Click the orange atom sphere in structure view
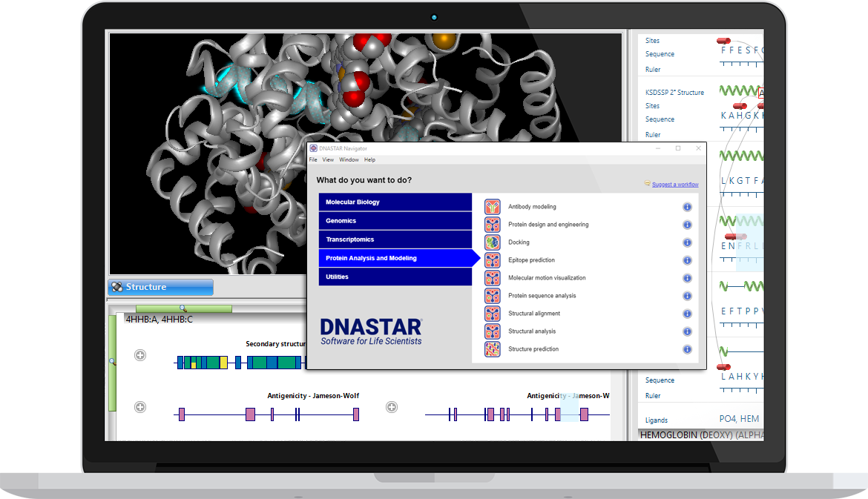Viewport: 868px width, 499px height. pos(444,40)
